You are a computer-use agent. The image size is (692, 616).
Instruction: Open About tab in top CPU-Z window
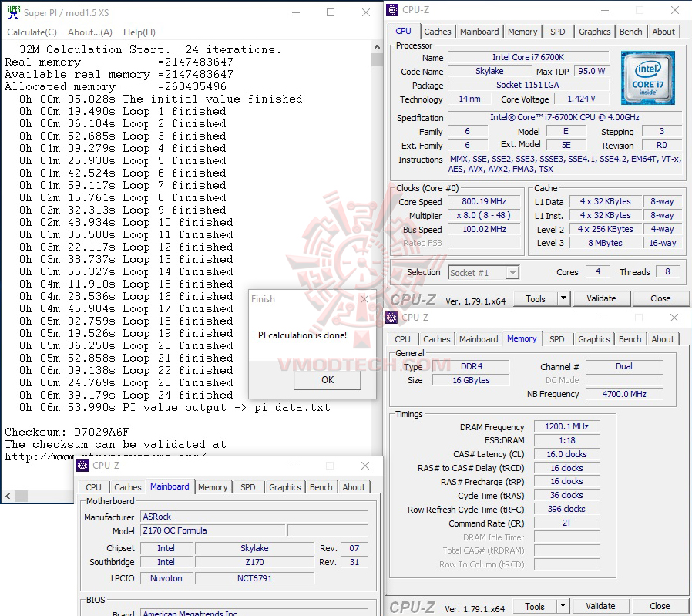coord(663,32)
